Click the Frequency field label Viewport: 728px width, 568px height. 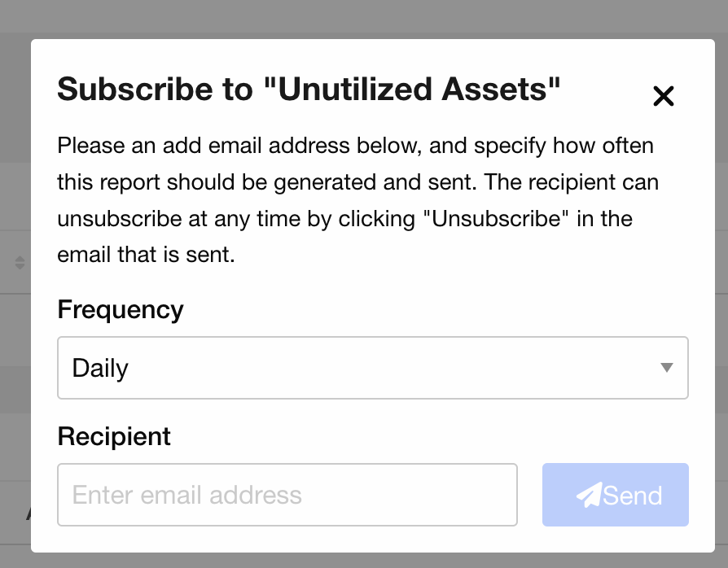click(121, 309)
